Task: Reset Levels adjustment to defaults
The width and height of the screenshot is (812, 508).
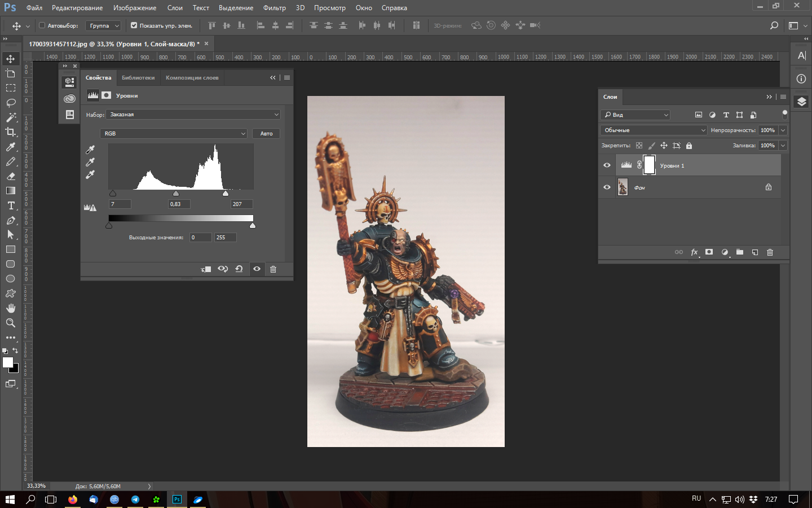Action: tap(239, 269)
